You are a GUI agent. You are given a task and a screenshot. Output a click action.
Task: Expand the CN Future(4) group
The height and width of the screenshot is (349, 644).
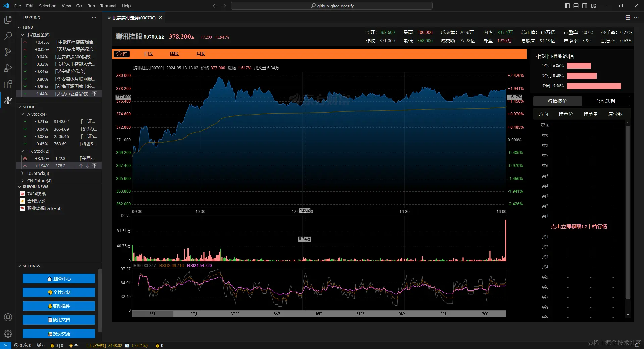coord(22,181)
